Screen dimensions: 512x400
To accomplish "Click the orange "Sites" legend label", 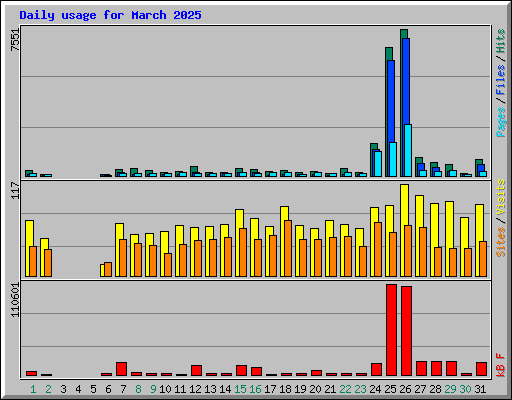I will (501, 242).
